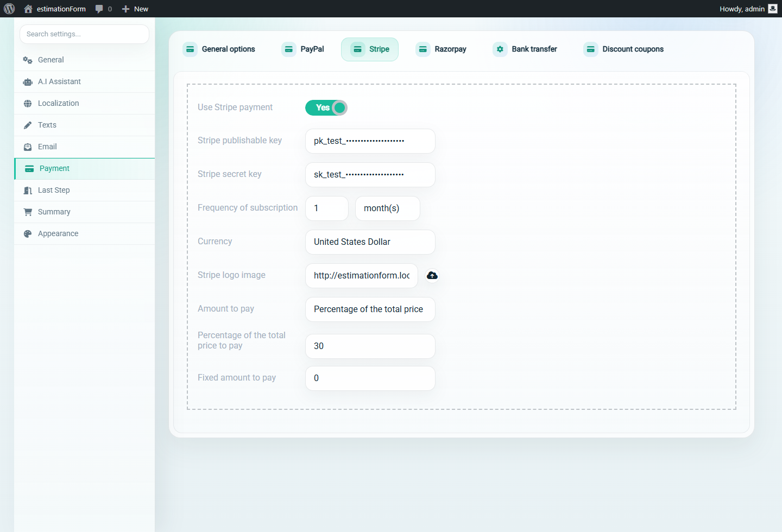Image resolution: width=782 pixels, height=532 pixels.
Task: Open A.I Assistant settings in sidebar
Action: point(84,82)
